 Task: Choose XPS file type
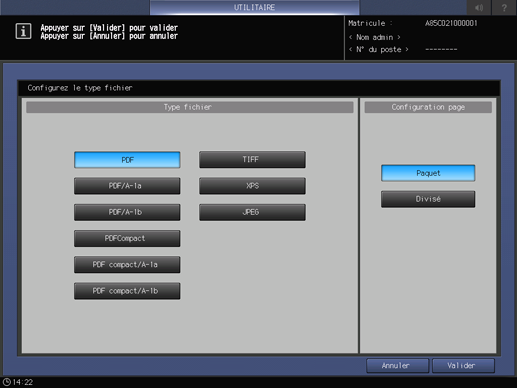pos(252,186)
